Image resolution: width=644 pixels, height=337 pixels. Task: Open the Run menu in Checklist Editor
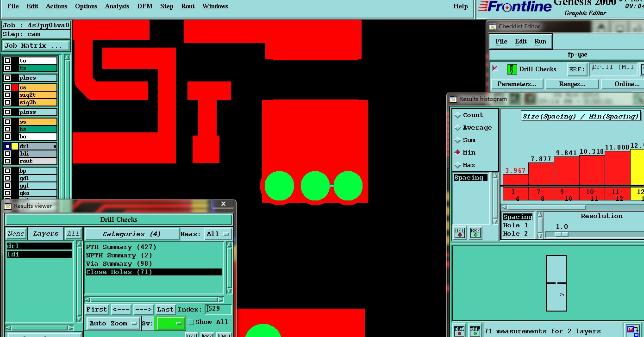coord(540,42)
